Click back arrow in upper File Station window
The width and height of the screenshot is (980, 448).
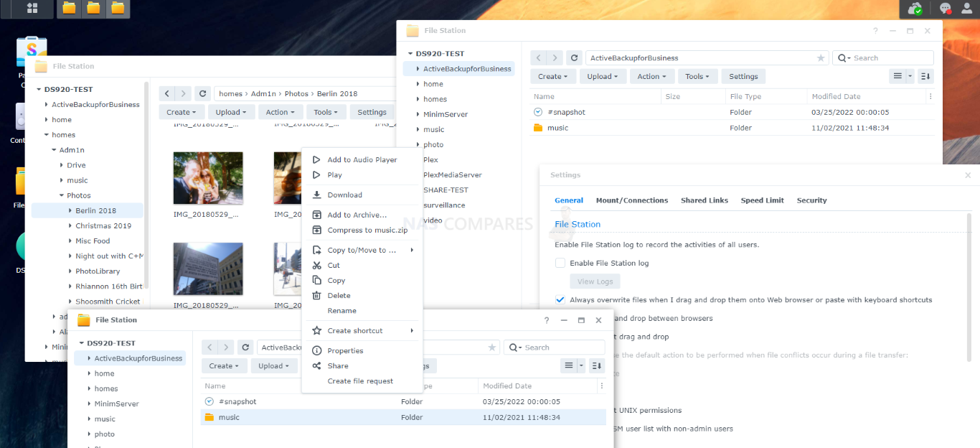[x=539, y=57]
